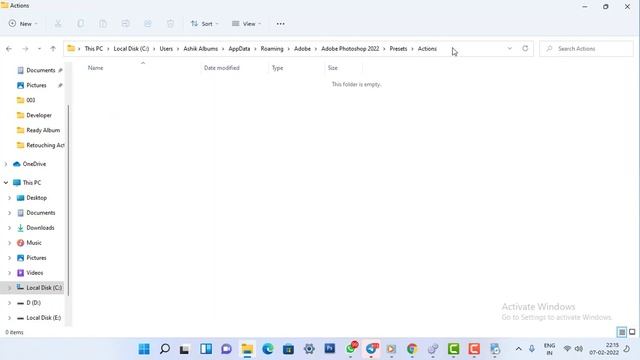
Task: Open Settings gear on taskbar
Action: tap(309, 349)
